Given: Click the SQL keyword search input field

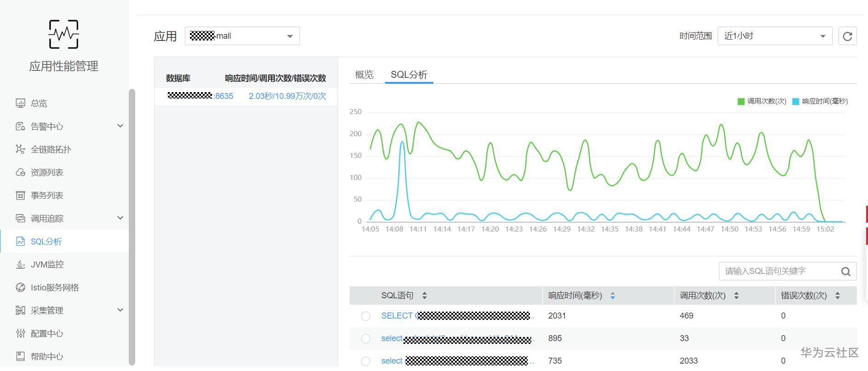Looking at the screenshot, I should pos(778,271).
